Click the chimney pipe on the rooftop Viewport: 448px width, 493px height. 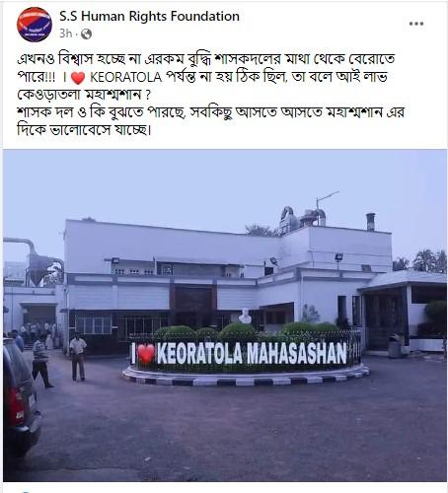point(371,222)
